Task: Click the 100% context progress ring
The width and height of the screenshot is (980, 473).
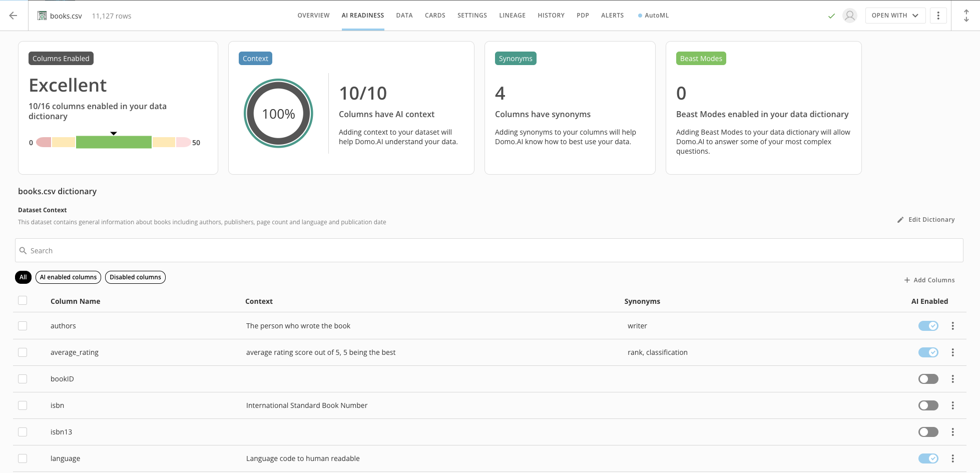Action: tap(278, 114)
